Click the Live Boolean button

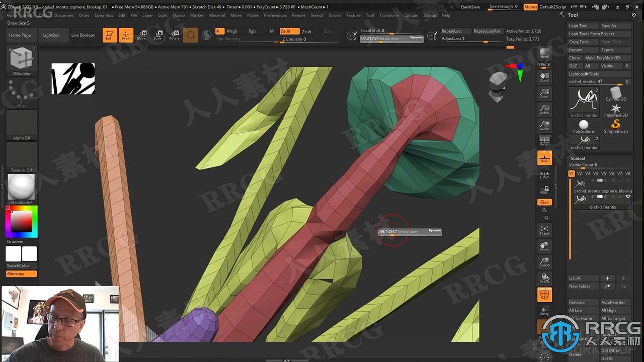click(x=83, y=35)
